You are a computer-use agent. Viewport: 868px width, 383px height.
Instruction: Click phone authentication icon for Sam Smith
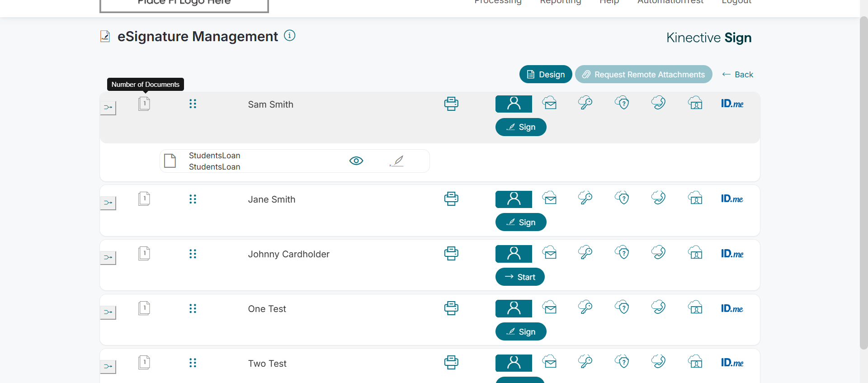tap(658, 104)
